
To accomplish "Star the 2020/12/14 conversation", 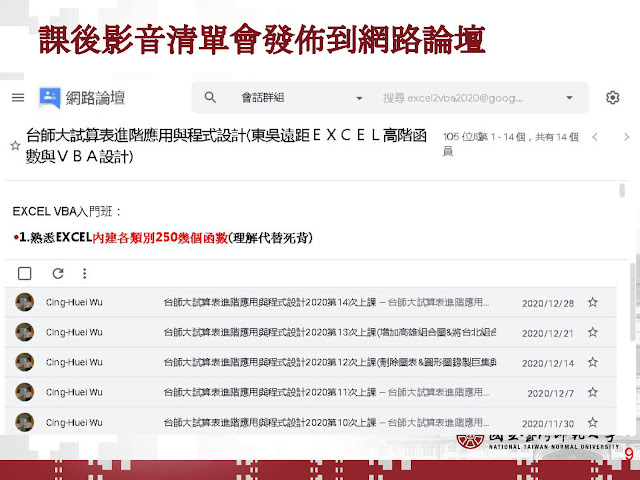I will pyautogui.click(x=593, y=362).
